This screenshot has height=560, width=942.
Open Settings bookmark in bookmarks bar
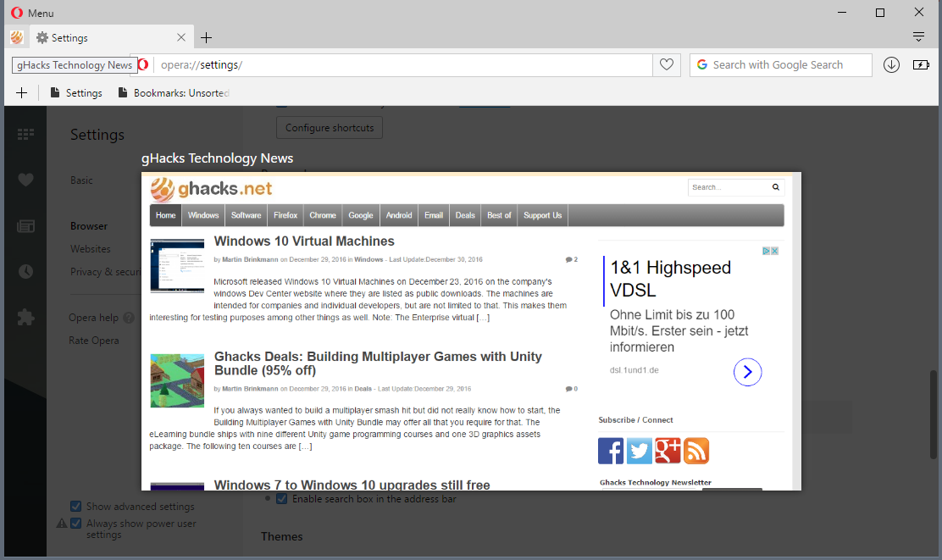[x=76, y=92]
